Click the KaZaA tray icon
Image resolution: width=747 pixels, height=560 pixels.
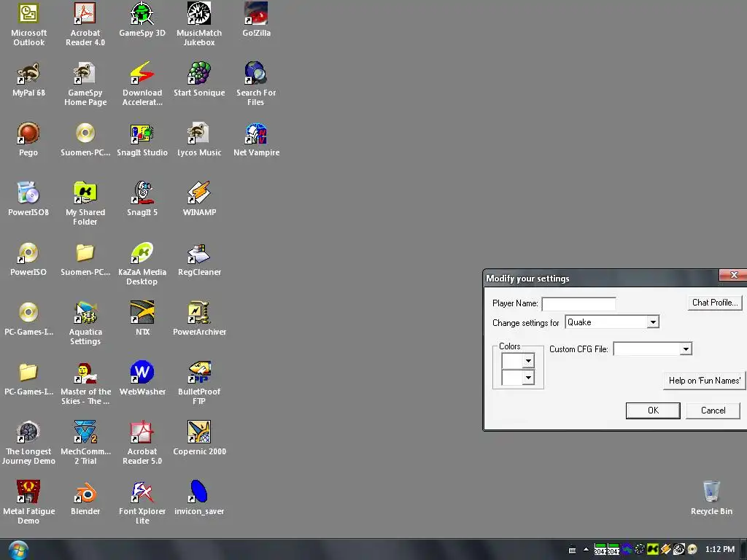(653, 549)
